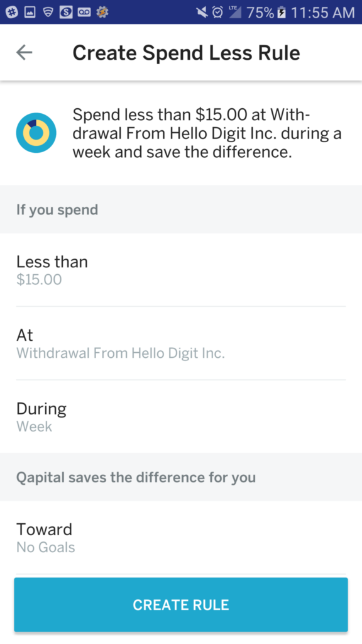Tap the $15.00 value text

[39, 280]
